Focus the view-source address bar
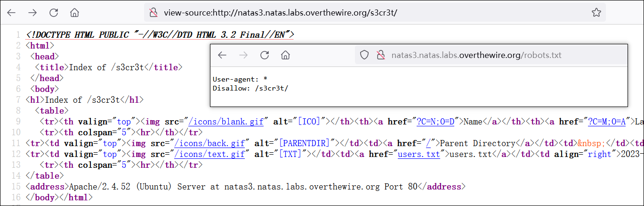The height and width of the screenshot is (206, 644). pos(330,13)
